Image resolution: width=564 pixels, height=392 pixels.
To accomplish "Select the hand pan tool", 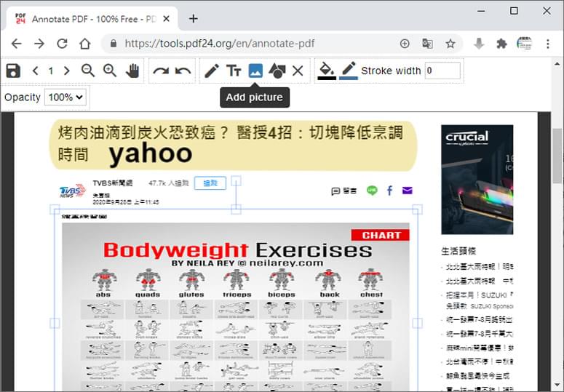I will click(132, 71).
